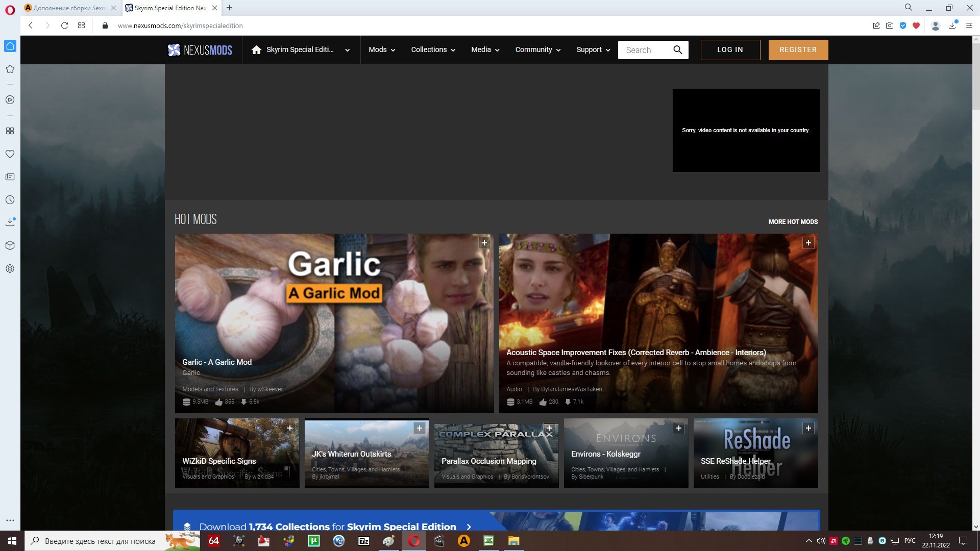This screenshot has height=551, width=980.
Task: Open Opera sidebar bookmarks heart icon
Action: tap(10, 154)
